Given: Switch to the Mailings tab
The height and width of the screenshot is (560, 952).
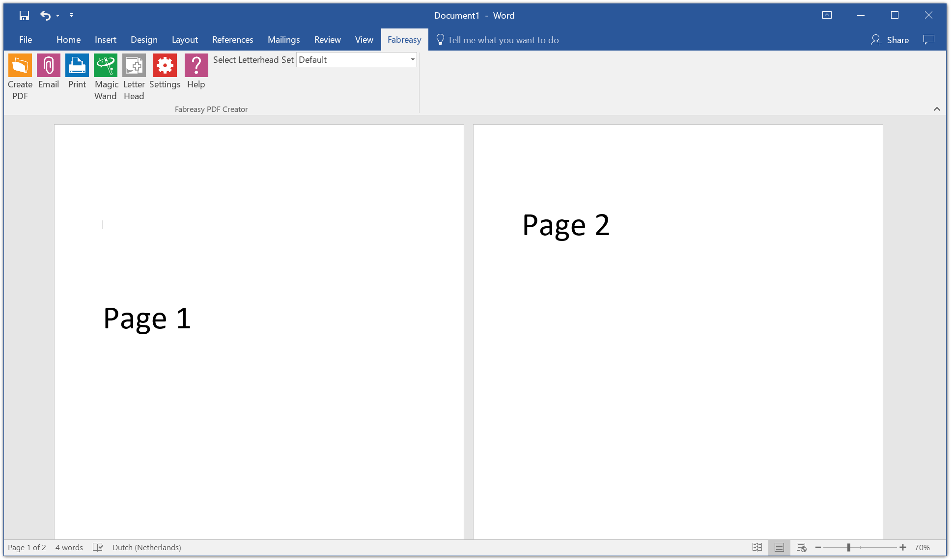Looking at the screenshot, I should click(x=283, y=40).
